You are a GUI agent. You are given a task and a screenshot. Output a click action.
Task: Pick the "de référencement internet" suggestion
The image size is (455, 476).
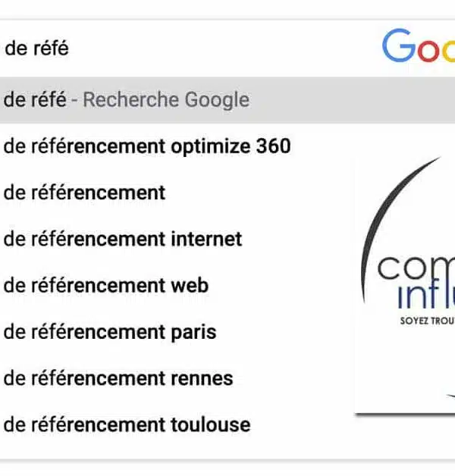pyautogui.click(x=123, y=240)
